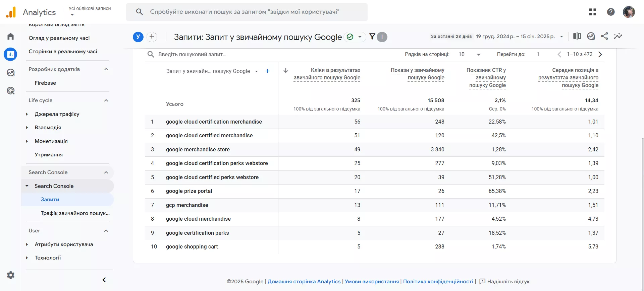Sort by 'Кліки в результатах' column
The image size is (644, 291).
tap(327, 74)
